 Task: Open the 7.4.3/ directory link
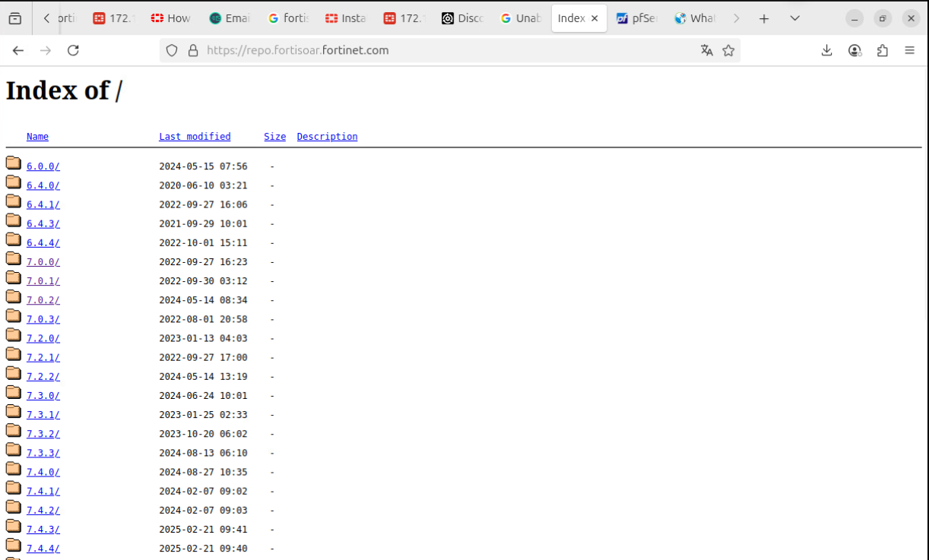[43, 530]
